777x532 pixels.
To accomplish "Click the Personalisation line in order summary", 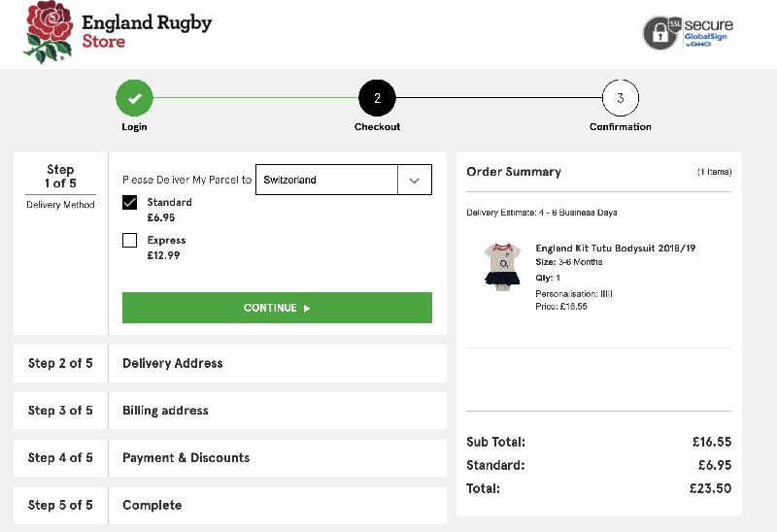I will 574,294.
